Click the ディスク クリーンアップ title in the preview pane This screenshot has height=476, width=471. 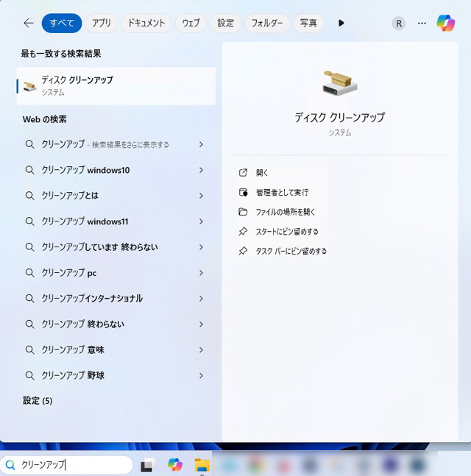click(339, 117)
